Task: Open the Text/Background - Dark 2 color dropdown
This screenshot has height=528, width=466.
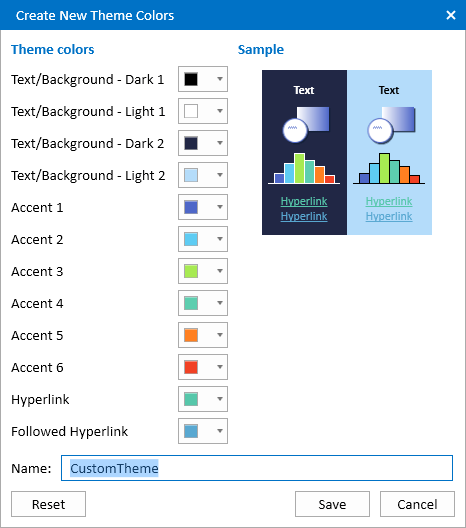Action: tap(203, 143)
